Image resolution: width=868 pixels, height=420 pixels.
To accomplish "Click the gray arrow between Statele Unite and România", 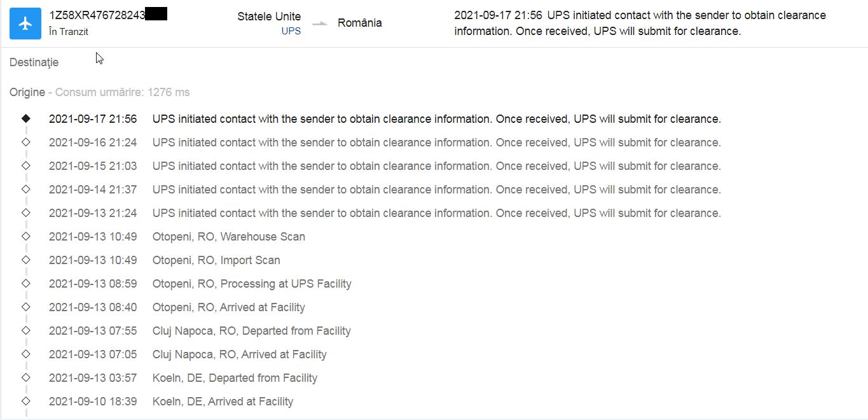I will [x=320, y=24].
